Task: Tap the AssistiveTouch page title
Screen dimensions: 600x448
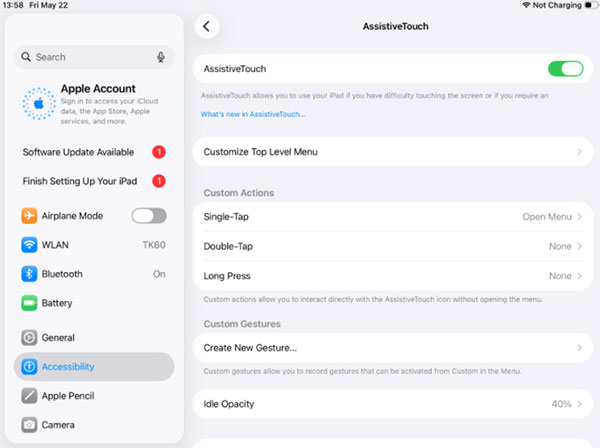Action: click(396, 26)
